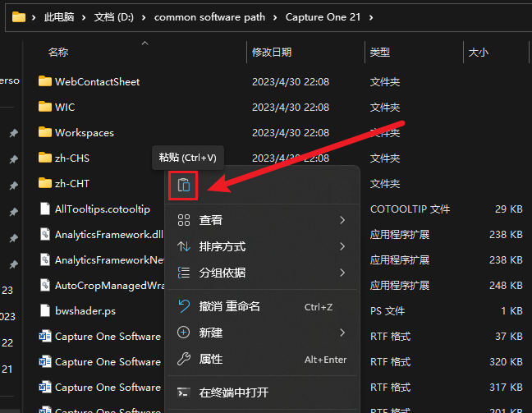Select the zh-CHS folder name
This screenshot has height=413, width=532.
click(72, 158)
